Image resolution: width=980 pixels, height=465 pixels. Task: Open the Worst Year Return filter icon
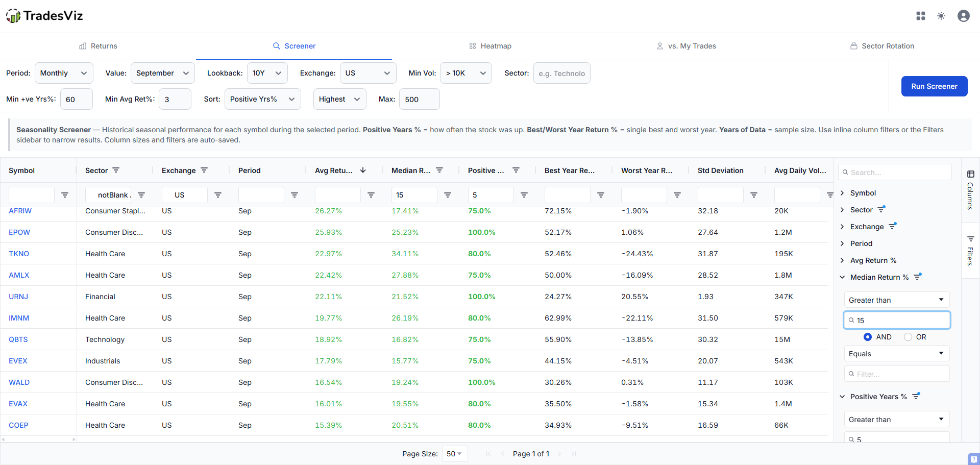click(677, 195)
